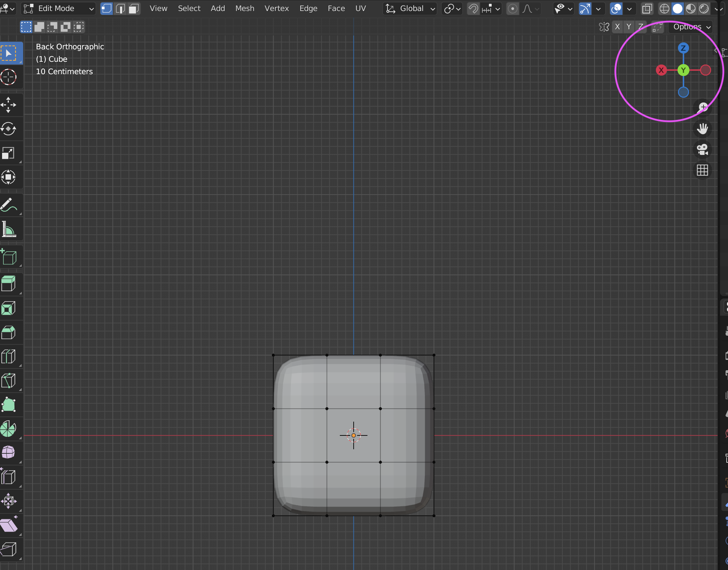Image resolution: width=728 pixels, height=570 pixels.
Task: Open Global transform orientation dropdown
Action: point(410,9)
